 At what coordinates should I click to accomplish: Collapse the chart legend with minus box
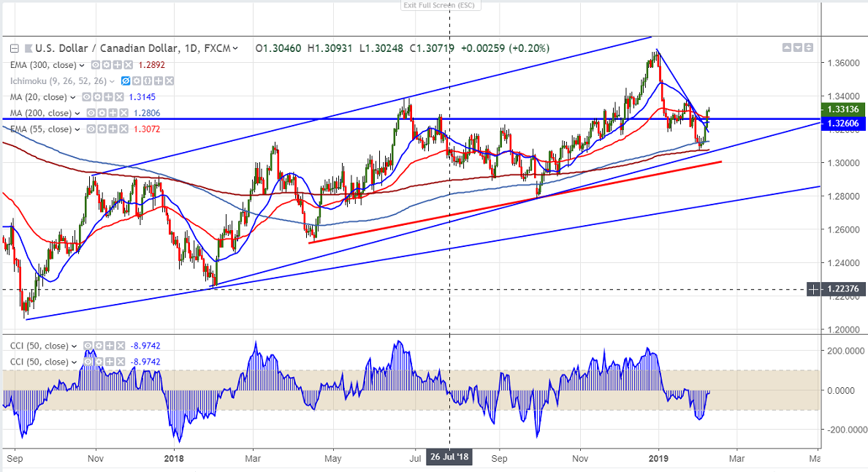15,48
